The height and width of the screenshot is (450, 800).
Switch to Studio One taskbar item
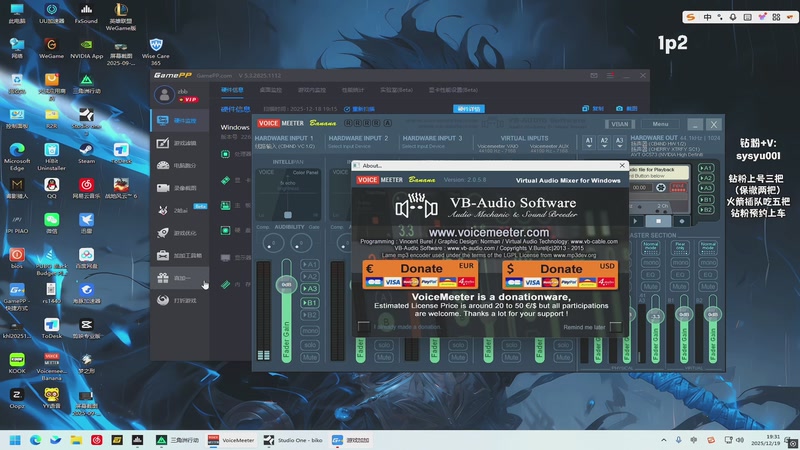pyautogui.click(x=293, y=440)
